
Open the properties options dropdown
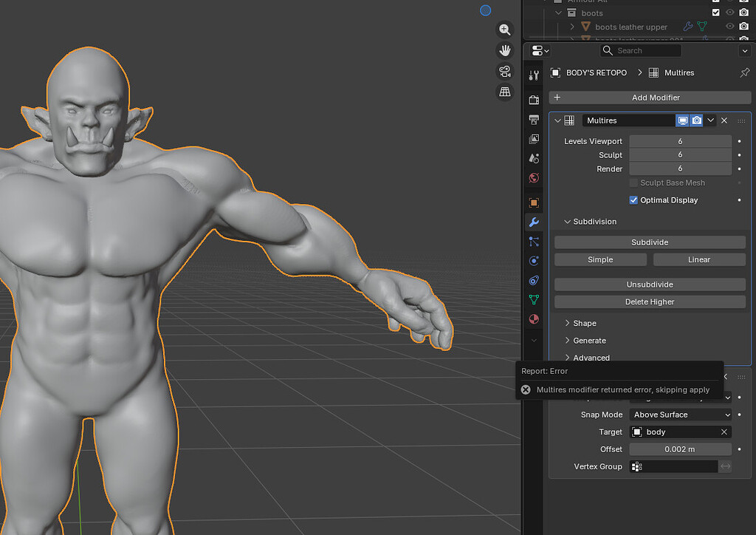pyautogui.click(x=744, y=51)
